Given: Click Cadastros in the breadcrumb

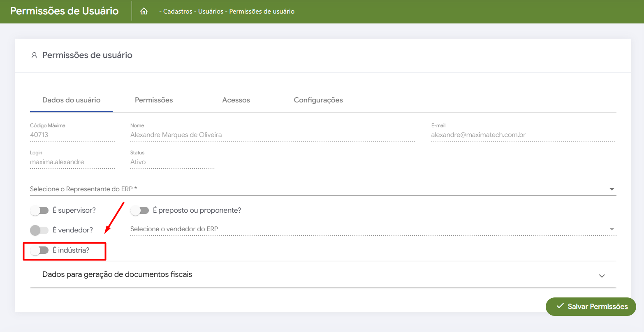Looking at the screenshot, I should click(178, 12).
